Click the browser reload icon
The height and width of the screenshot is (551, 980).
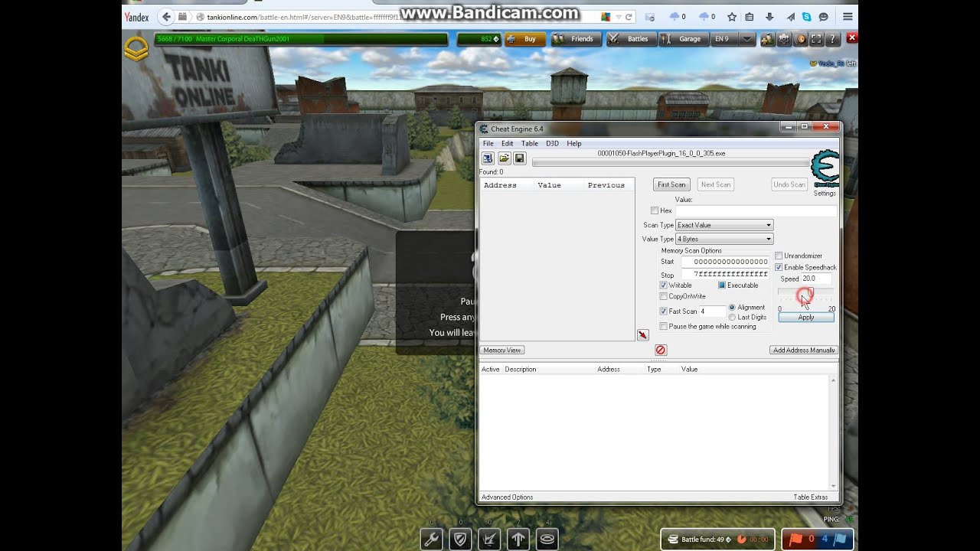coord(629,17)
